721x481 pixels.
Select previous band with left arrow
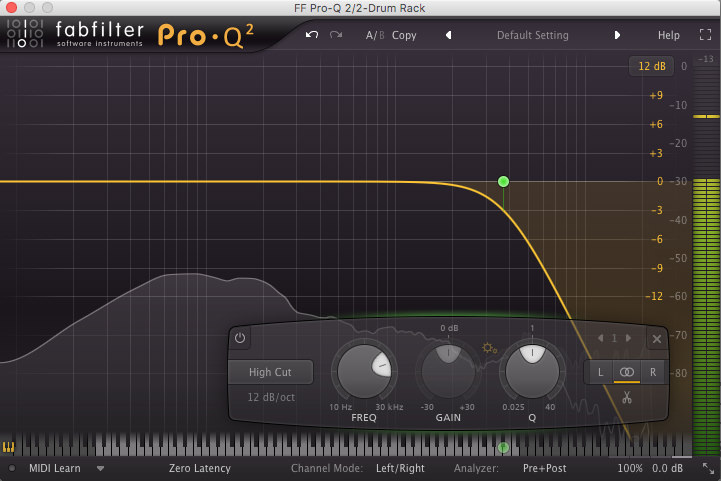[601, 338]
